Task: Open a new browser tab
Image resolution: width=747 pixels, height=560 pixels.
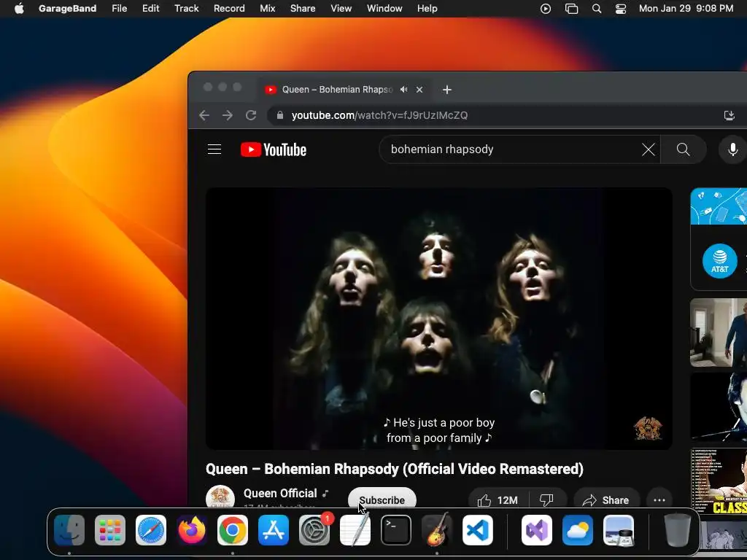Action: click(447, 90)
